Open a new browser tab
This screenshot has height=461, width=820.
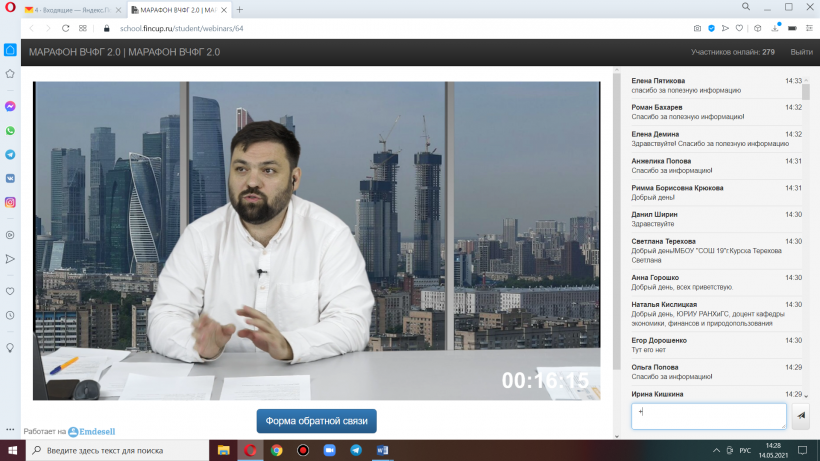click(x=240, y=10)
